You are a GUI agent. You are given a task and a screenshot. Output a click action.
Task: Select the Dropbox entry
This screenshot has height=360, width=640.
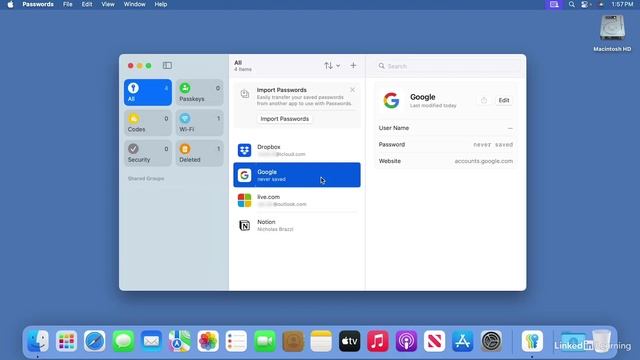tap(297, 150)
